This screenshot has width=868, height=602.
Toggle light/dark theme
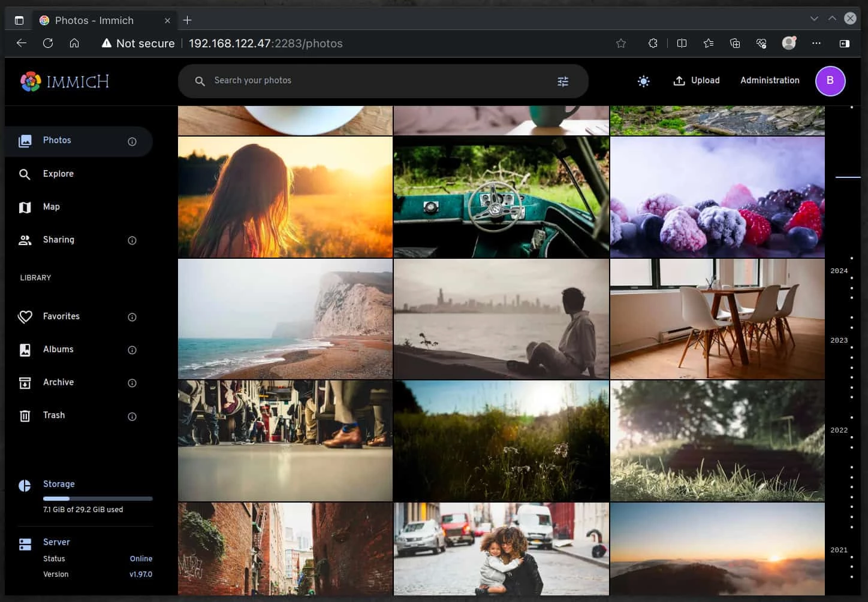point(643,81)
